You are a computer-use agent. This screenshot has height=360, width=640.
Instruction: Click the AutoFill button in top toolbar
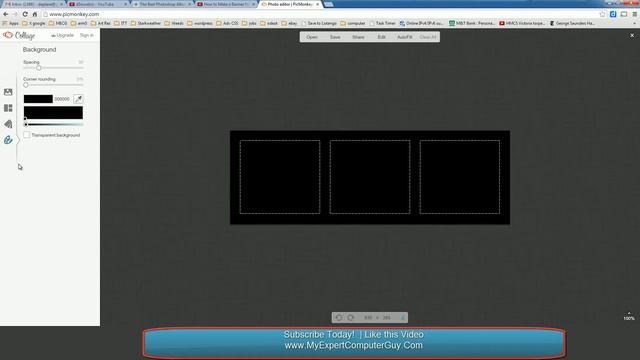[x=404, y=37]
